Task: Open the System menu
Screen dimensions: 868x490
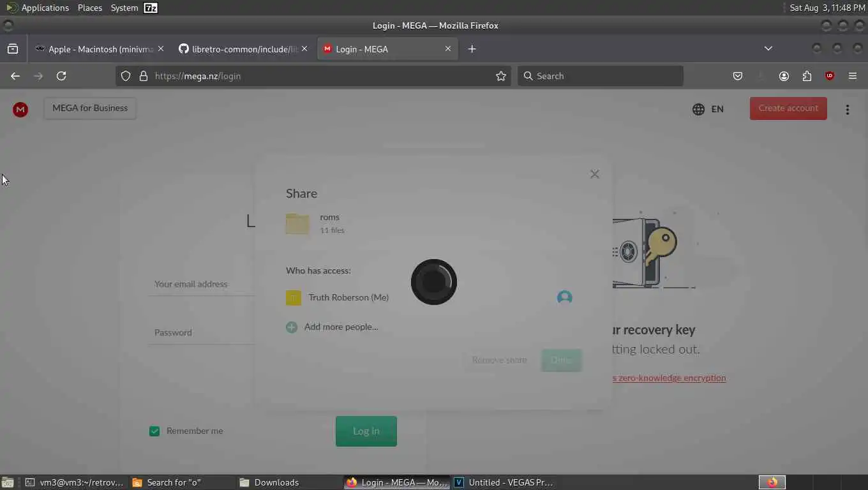Action: [x=124, y=8]
